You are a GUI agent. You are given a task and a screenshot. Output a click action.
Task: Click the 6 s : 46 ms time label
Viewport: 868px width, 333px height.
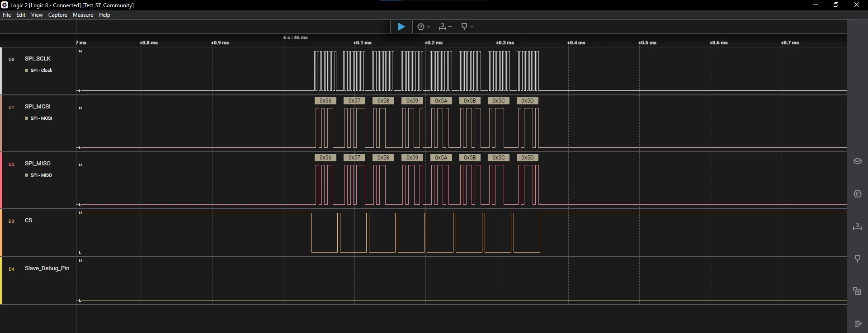point(296,38)
